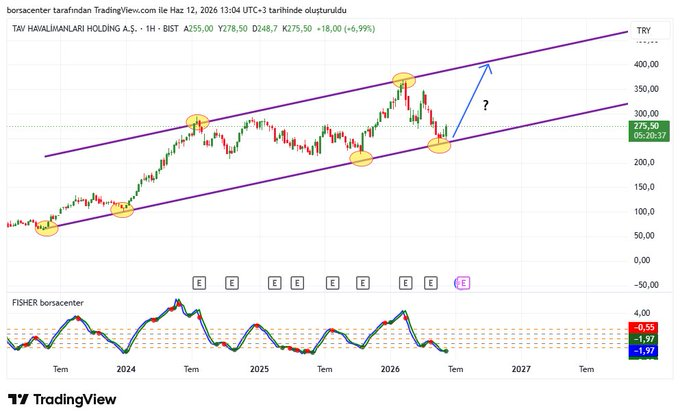
Task: Click the A255,00 open value
Action: click(199, 29)
